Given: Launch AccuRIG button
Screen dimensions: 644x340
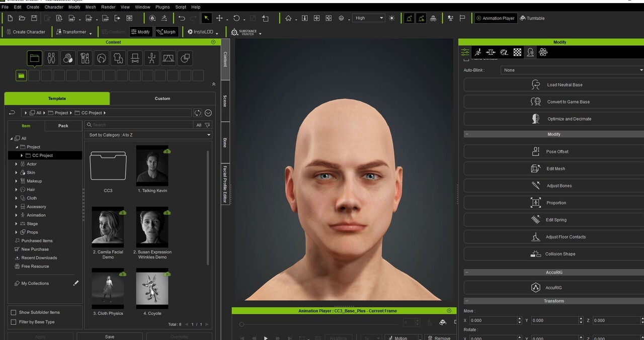Looking at the screenshot, I should tap(553, 288).
